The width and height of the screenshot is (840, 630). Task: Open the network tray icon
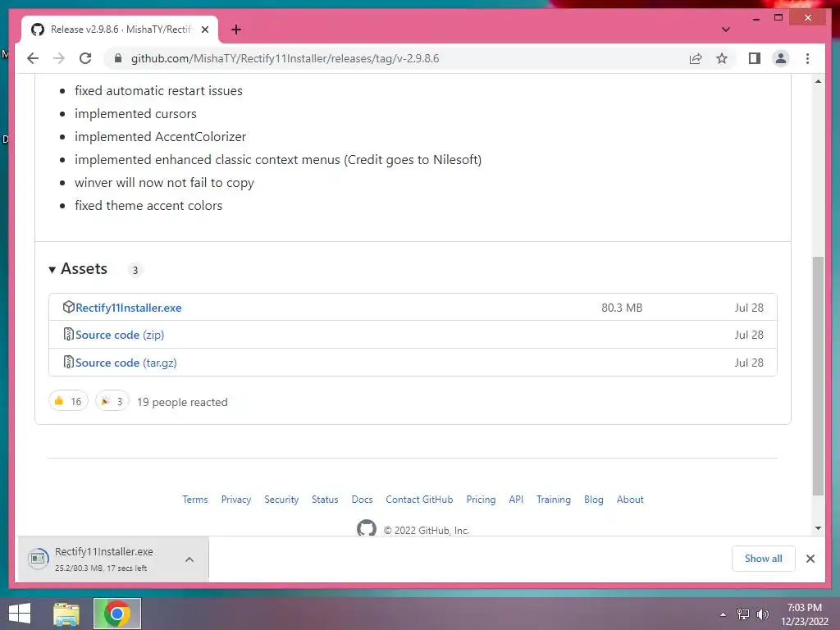743,614
